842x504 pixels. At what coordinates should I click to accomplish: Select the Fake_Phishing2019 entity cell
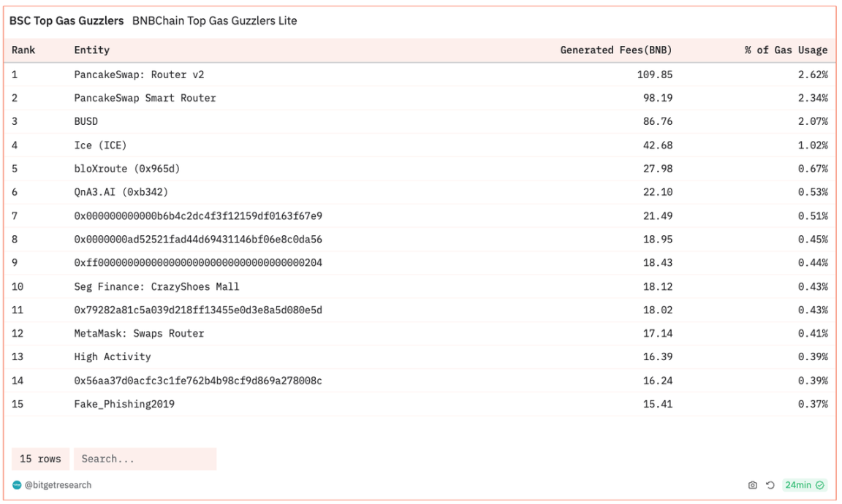[124, 404]
